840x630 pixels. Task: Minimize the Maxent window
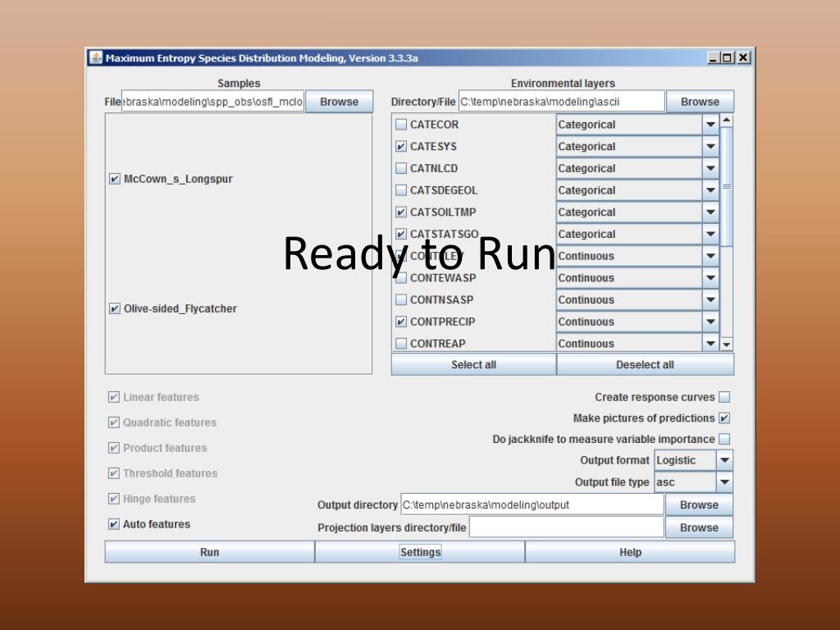(x=713, y=57)
